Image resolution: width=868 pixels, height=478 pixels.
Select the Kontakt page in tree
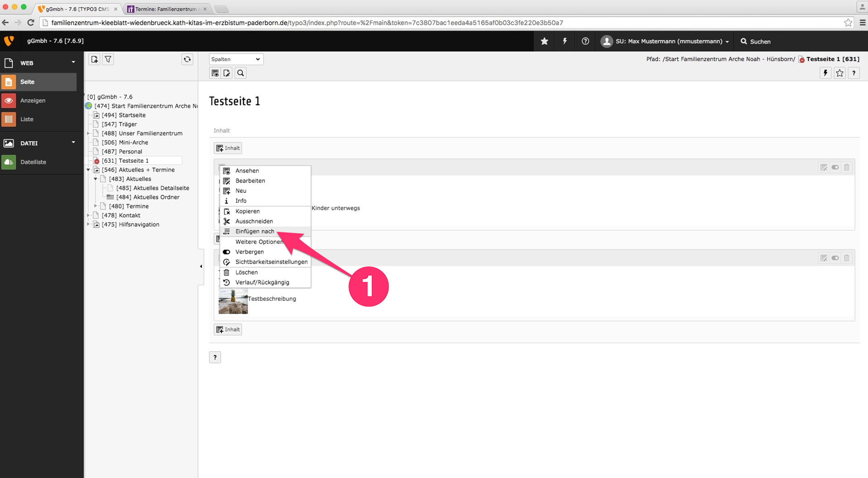point(129,215)
